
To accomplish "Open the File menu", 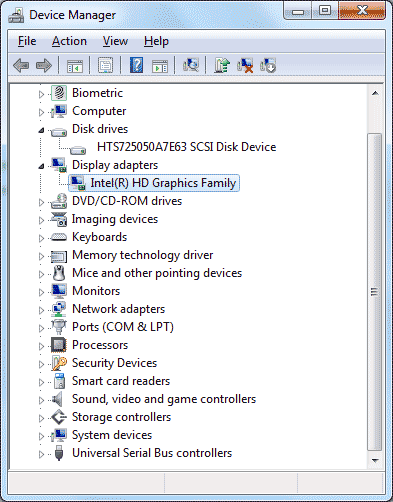I will [x=27, y=41].
